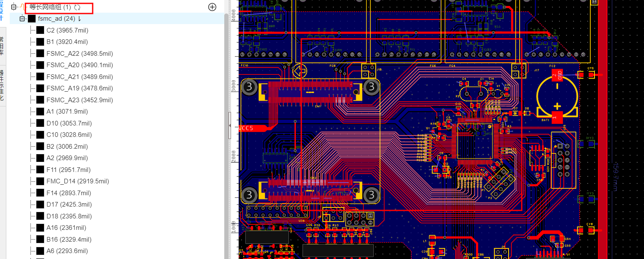This screenshot has width=644, height=259.
Task: Collapse the 等长网络组 tree root
Action: pyautogui.click(x=14, y=7)
